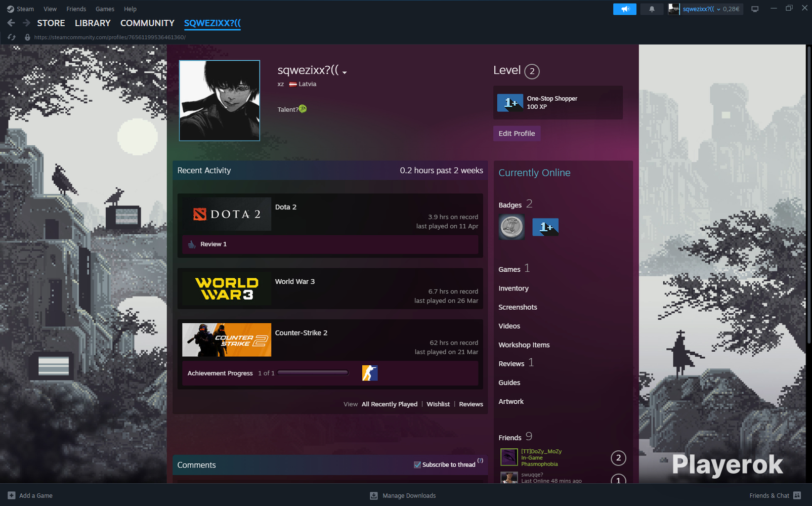
Task: Open [TT]DoZy_MoZy friend avatar
Action: 509,457
